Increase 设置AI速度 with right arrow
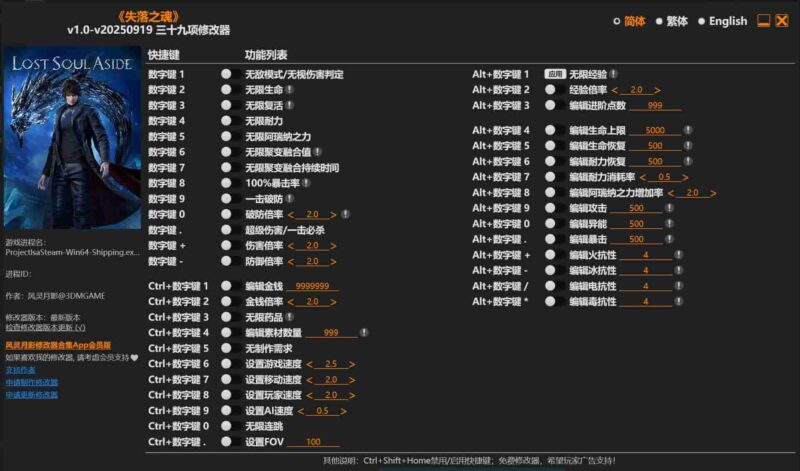This screenshot has height=471, width=800. click(x=343, y=411)
